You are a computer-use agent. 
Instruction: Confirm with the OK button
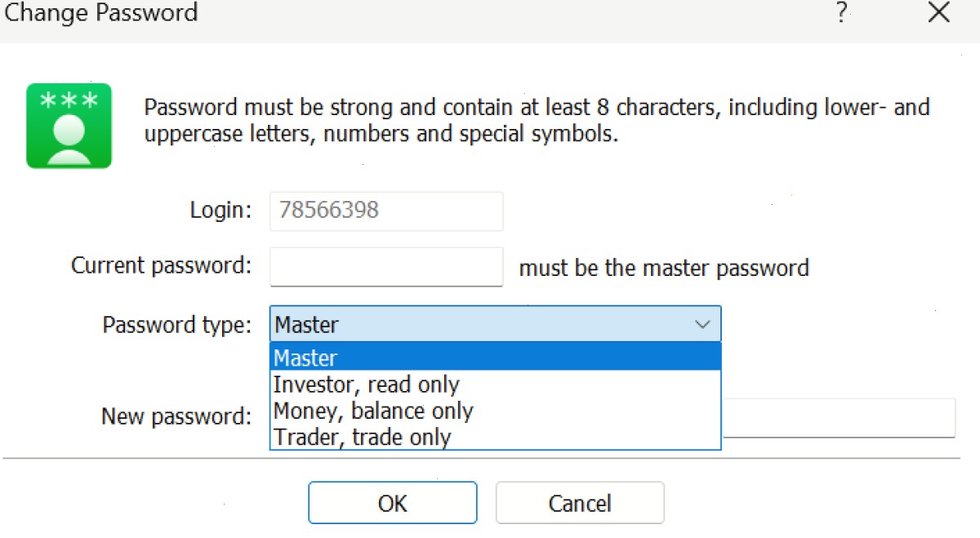392,503
